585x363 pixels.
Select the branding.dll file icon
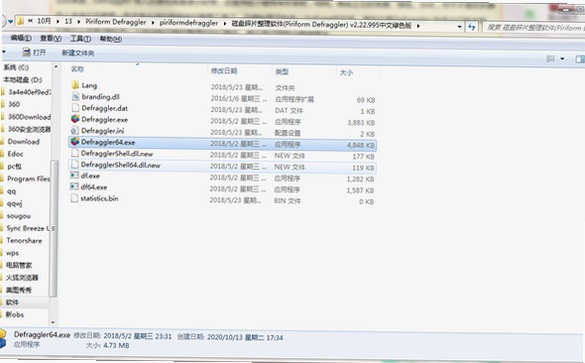pyautogui.click(x=75, y=97)
